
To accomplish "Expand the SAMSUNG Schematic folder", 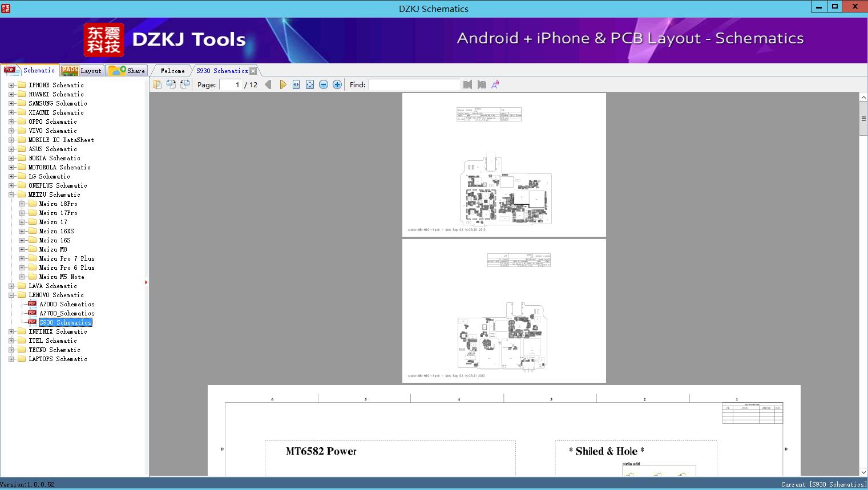I will point(11,103).
